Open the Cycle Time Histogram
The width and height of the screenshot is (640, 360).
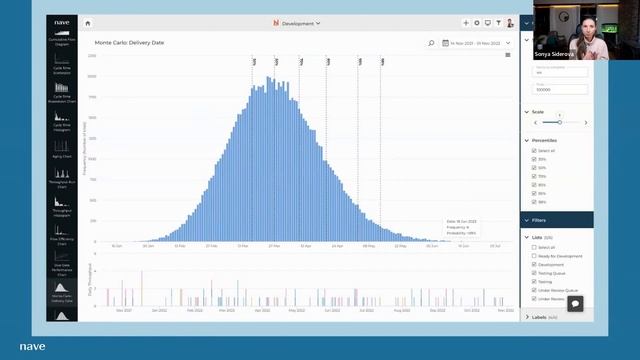click(x=62, y=122)
